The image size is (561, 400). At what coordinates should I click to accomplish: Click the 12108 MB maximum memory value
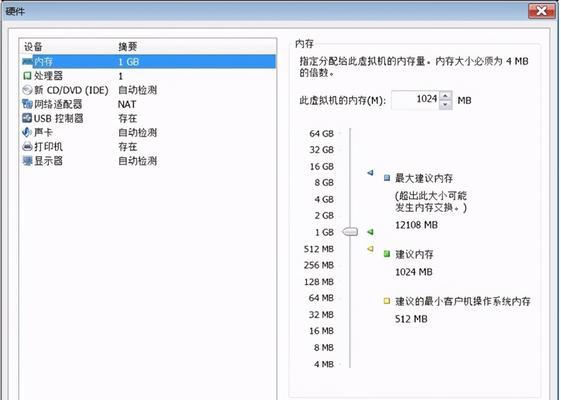tap(416, 225)
